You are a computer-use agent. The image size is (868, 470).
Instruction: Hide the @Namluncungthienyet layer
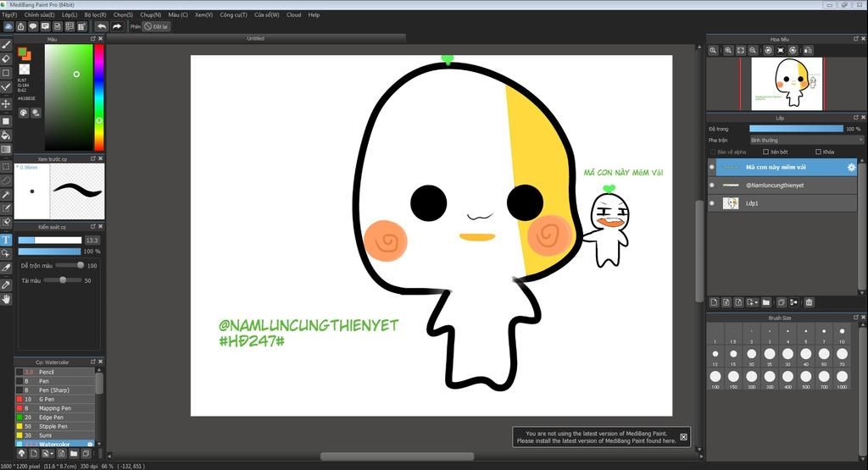[x=712, y=185]
